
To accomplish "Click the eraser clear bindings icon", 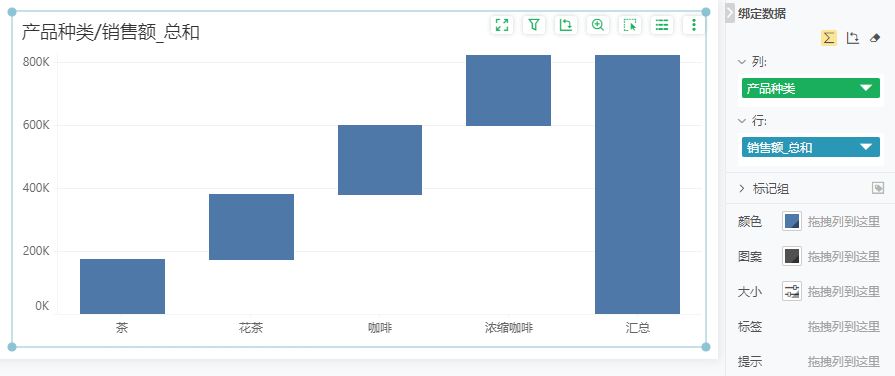I will 874,38.
